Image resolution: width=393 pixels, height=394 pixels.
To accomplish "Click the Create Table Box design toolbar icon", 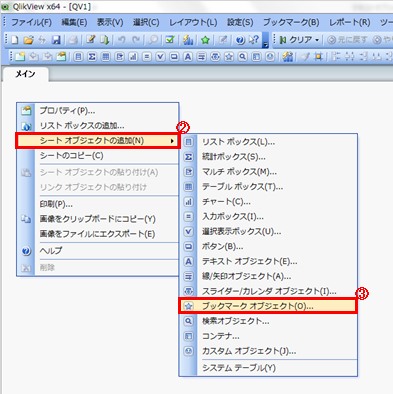I will [106, 57].
